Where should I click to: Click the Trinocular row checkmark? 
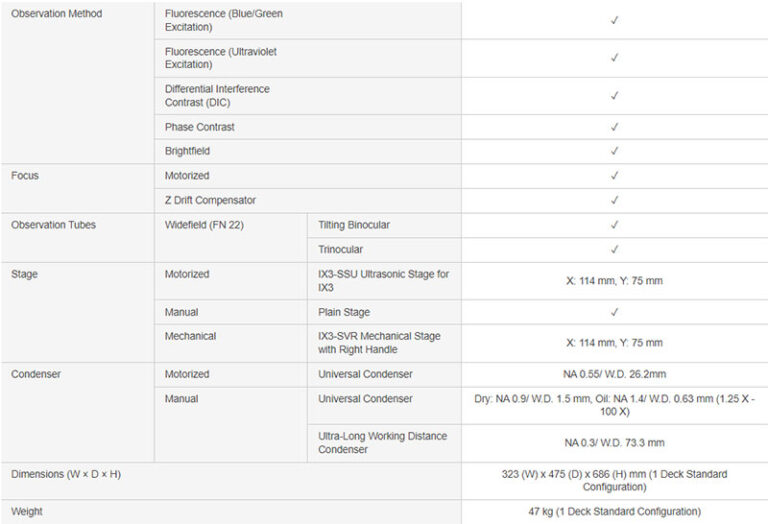[614, 250]
